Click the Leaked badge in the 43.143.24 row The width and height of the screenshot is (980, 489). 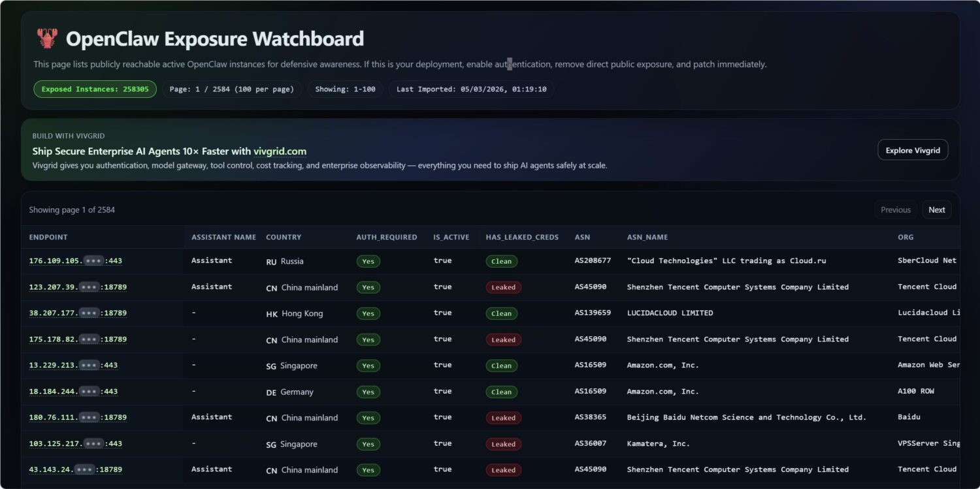[504, 470]
